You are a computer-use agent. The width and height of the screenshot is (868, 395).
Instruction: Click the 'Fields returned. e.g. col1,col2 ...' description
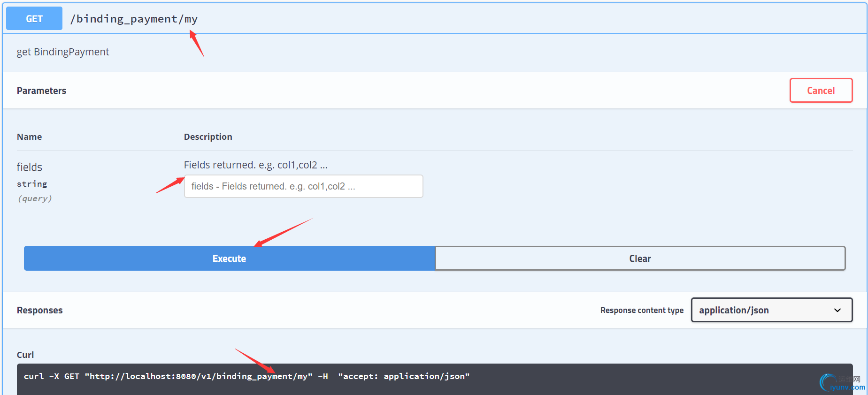pos(255,165)
